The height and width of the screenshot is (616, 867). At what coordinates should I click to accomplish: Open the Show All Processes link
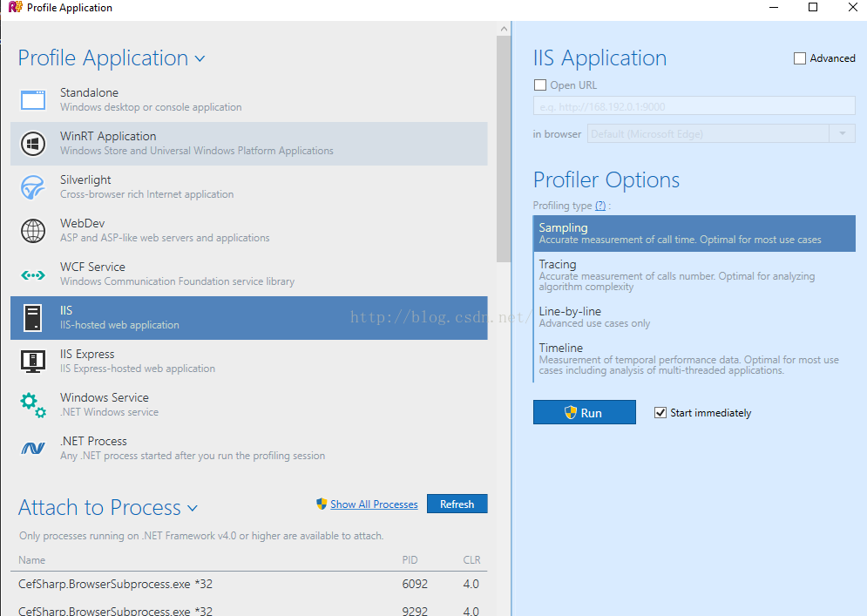[x=374, y=504]
